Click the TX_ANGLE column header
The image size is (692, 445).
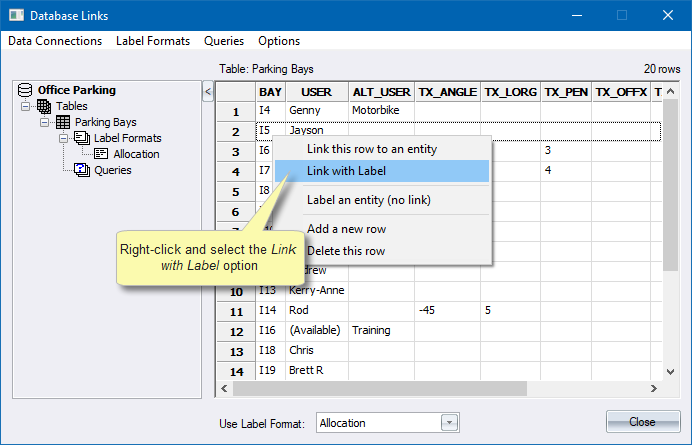pyautogui.click(x=448, y=92)
